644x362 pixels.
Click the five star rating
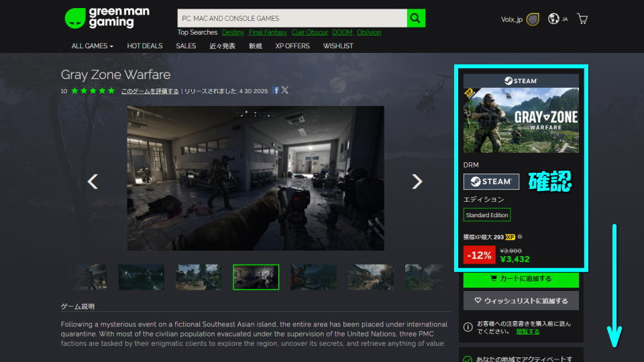click(x=93, y=90)
